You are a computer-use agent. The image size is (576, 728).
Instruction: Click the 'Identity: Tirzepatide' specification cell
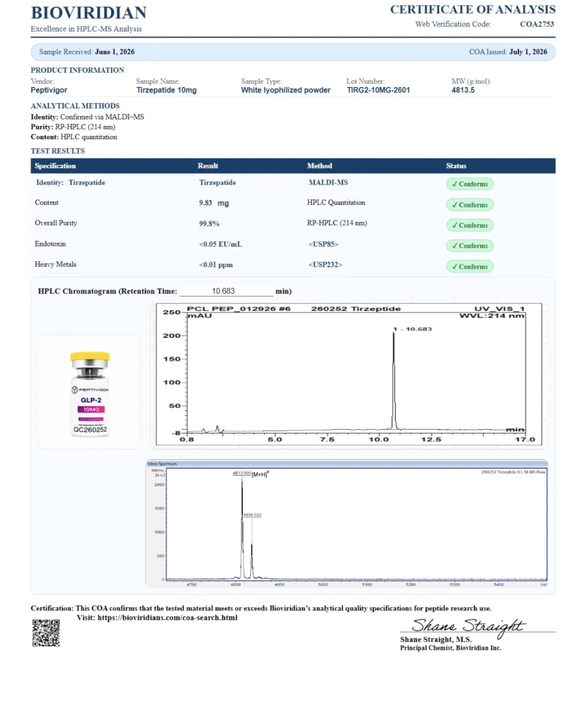pos(70,183)
